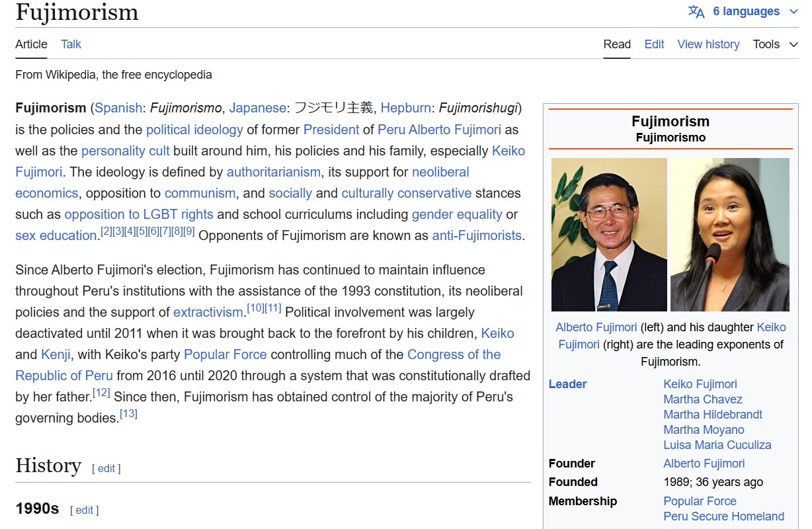Follow the extractivism link
Viewport: 812px width, 529px height.
click(x=208, y=312)
